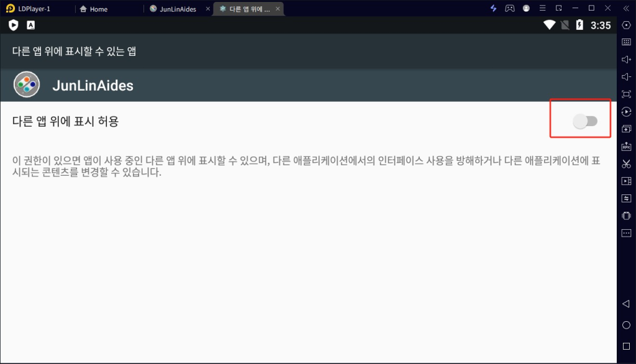636x364 pixels.
Task: Click the '다른 앱 위에 표시 허용' label
Action: tap(65, 121)
